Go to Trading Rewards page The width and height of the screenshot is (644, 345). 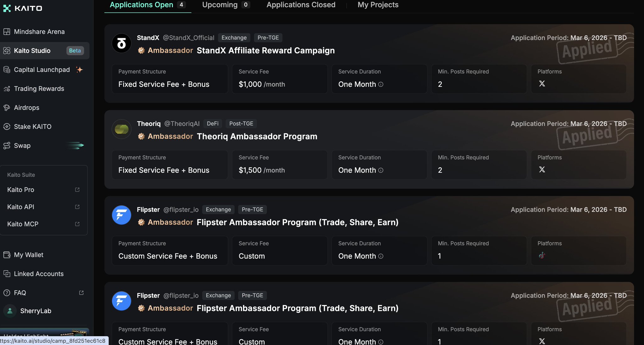[x=39, y=89]
